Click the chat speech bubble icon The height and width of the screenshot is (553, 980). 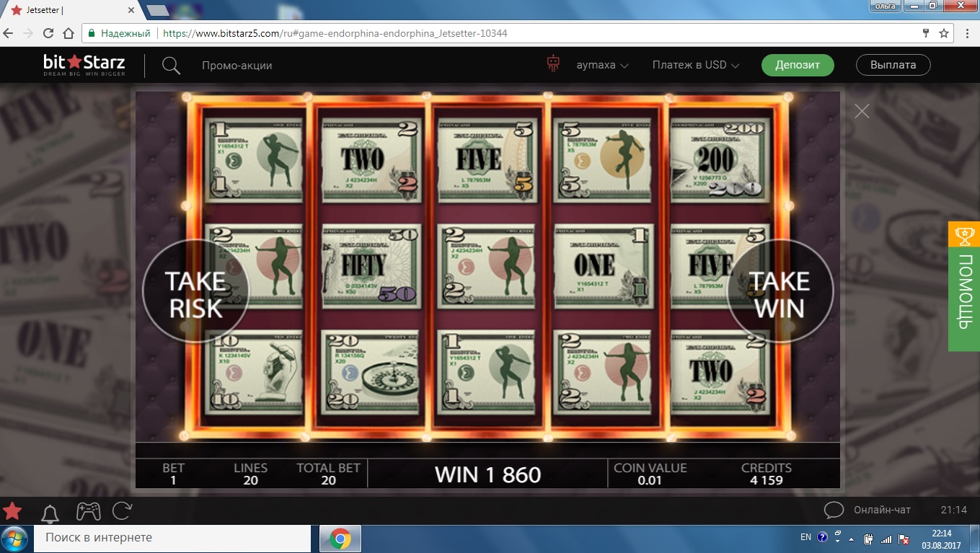tap(834, 510)
